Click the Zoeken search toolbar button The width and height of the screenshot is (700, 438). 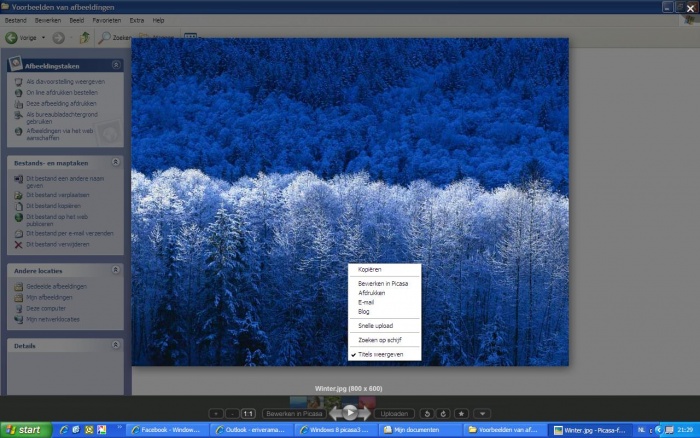coord(115,38)
